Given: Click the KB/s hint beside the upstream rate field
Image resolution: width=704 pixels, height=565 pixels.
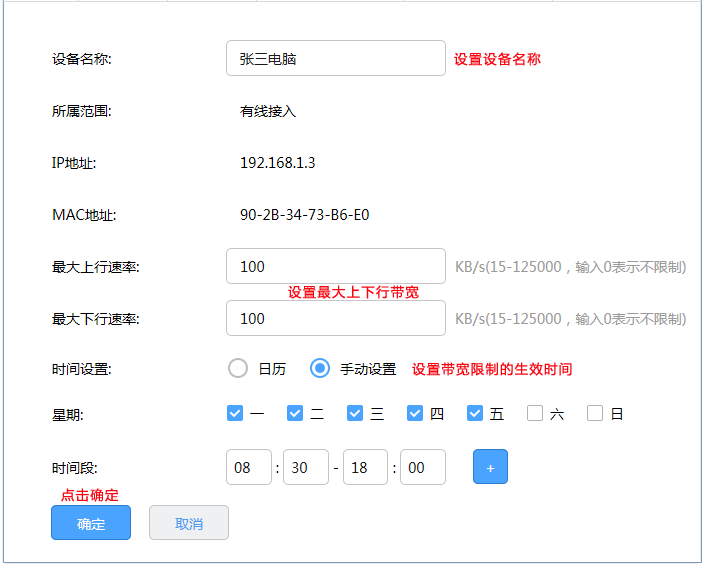Looking at the screenshot, I should tap(571, 267).
